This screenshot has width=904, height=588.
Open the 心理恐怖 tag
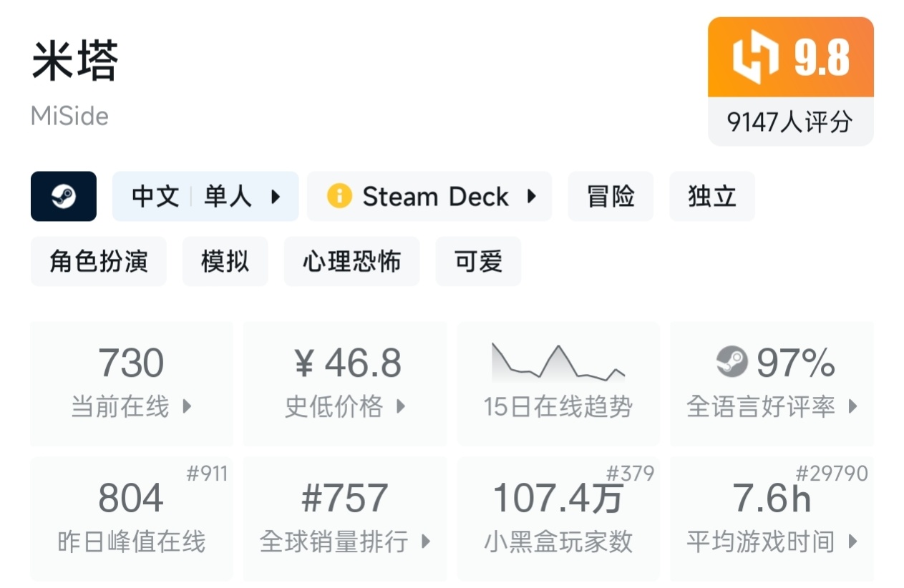(x=351, y=261)
